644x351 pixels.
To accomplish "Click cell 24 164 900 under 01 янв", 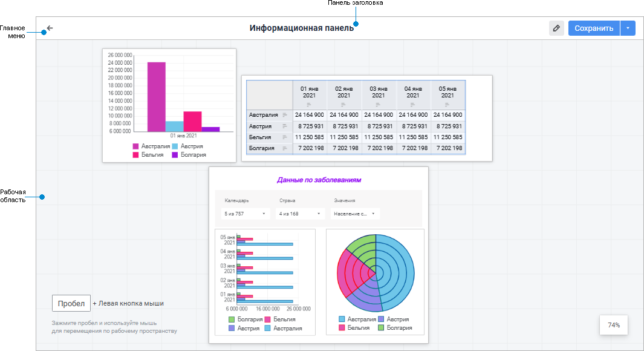I will pos(309,115).
